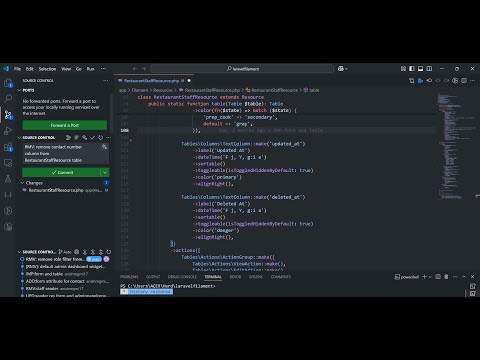This screenshot has height=360, width=480.
Task: Open RestaurantStaffResource.php in Changes list
Action: pyautogui.click(x=65, y=190)
